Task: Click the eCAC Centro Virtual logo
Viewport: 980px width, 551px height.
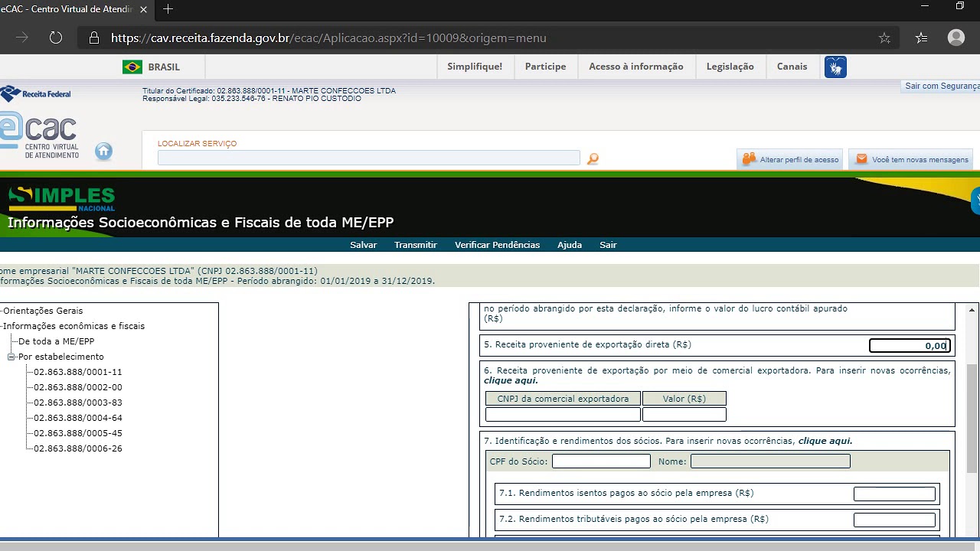Action: point(40,136)
